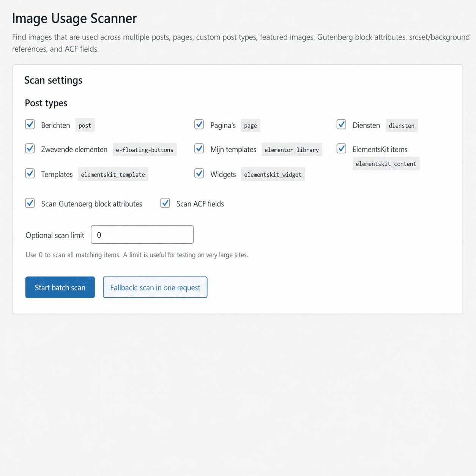
Task: Focus the Optional scan limit input field
Action: point(142,235)
